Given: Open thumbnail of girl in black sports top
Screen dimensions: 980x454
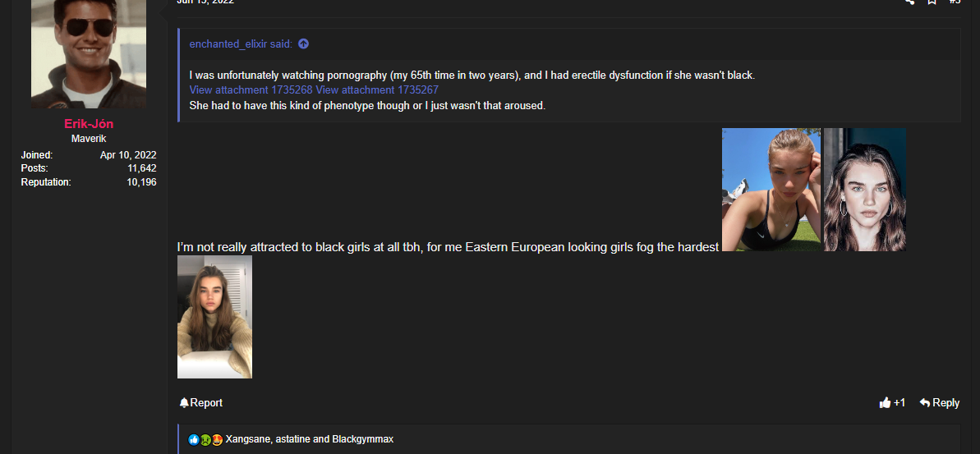Looking at the screenshot, I should 771,190.
